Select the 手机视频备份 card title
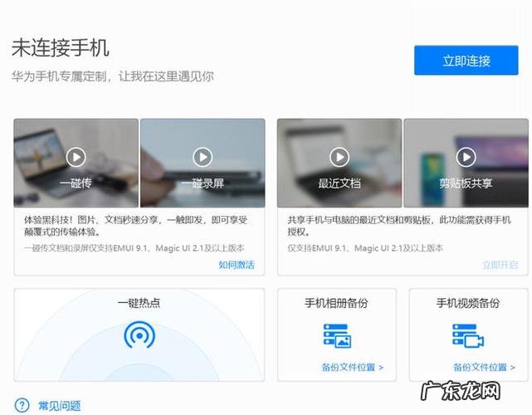 (x=468, y=303)
